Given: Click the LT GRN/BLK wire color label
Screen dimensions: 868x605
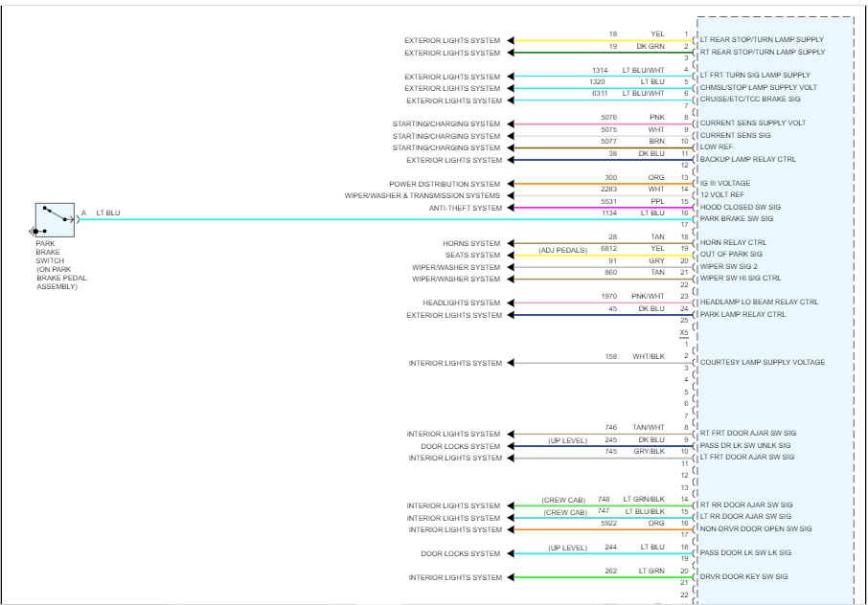Looking at the screenshot, I should (x=644, y=500).
